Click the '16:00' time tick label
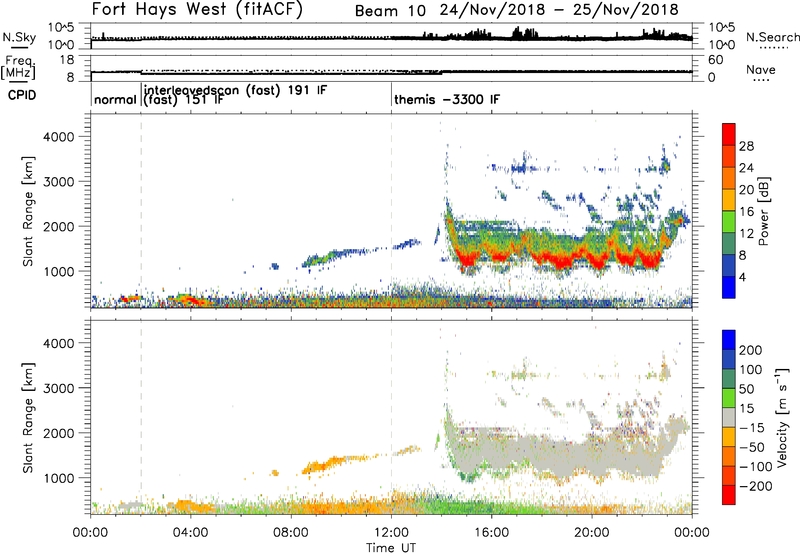This screenshot has height=554, width=800. coord(491,533)
